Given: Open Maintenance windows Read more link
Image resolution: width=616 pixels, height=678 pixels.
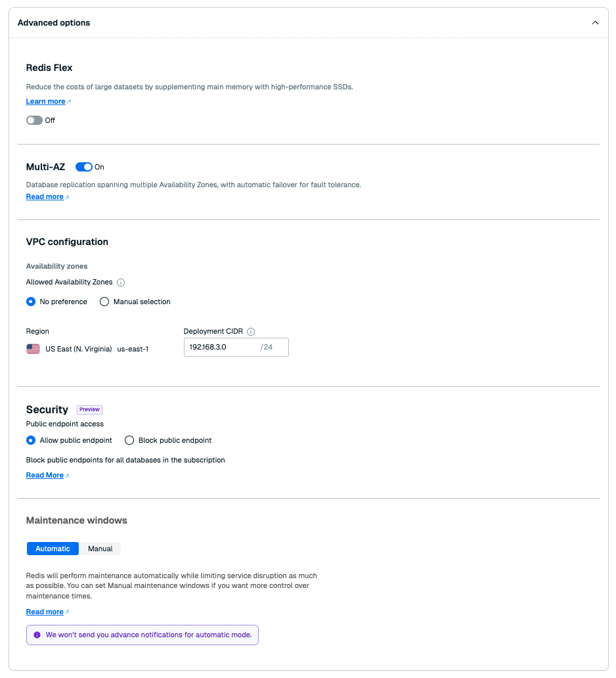Looking at the screenshot, I should pyautogui.click(x=45, y=612).
